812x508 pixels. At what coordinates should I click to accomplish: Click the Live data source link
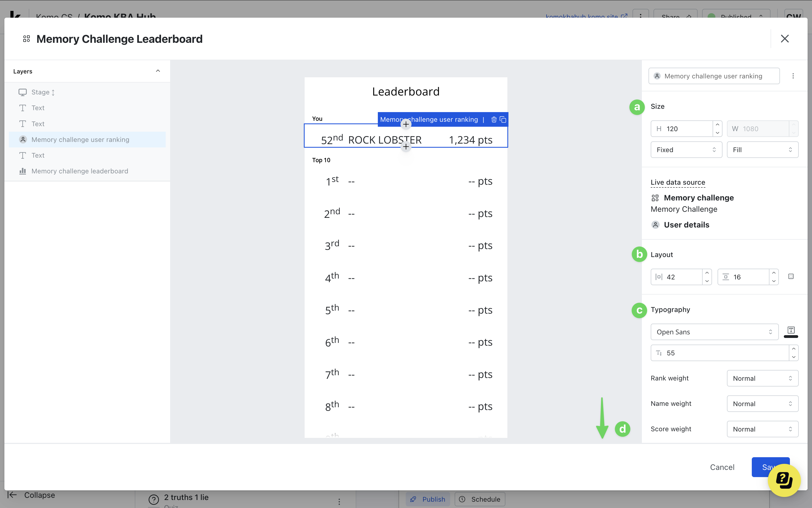pyautogui.click(x=677, y=182)
